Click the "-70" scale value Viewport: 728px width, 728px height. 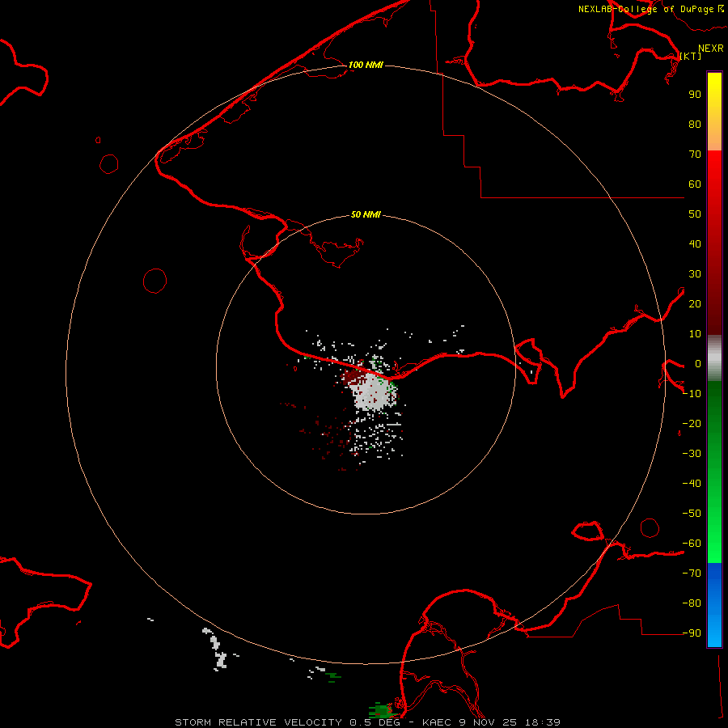point(692,573)
